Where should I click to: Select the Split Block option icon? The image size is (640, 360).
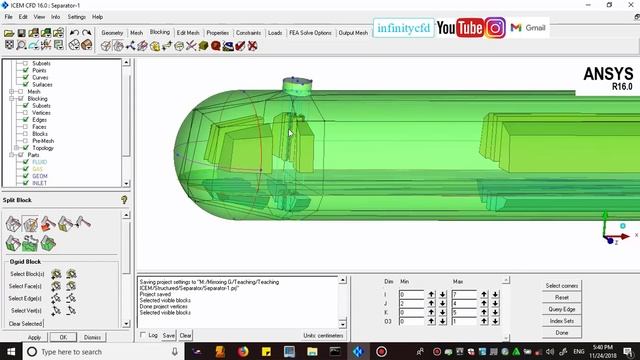[x=13, y=224]
